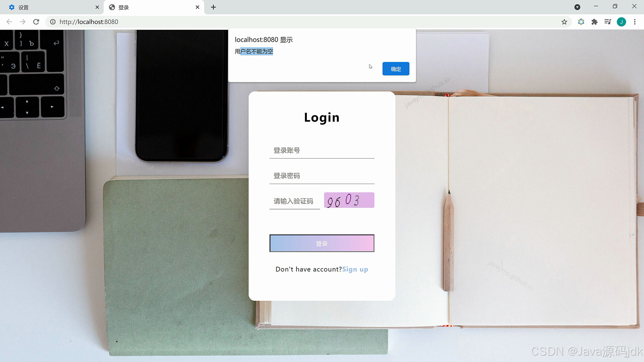The height and width of the screenshot is (362, 644).
Task: Click the 确定 button in the alert dialog
Action: (396, 69)
